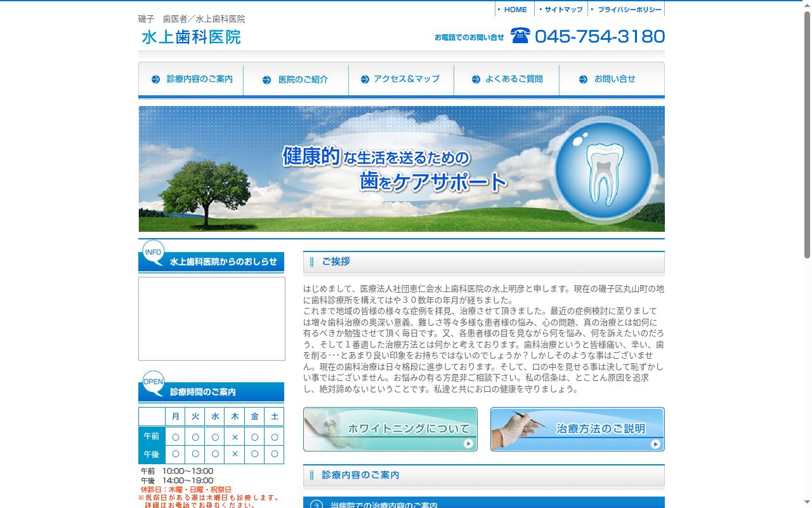The width and height of the screenshot is (812, 508).
Task: Click play arrow on 治療方法のご説明 banner
Action: tap(655, 444)
